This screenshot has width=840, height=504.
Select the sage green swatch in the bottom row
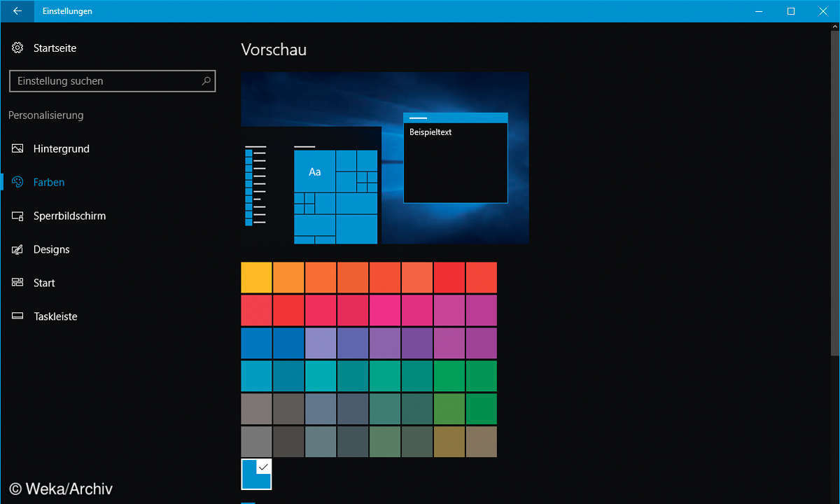(x=385, y=442)
